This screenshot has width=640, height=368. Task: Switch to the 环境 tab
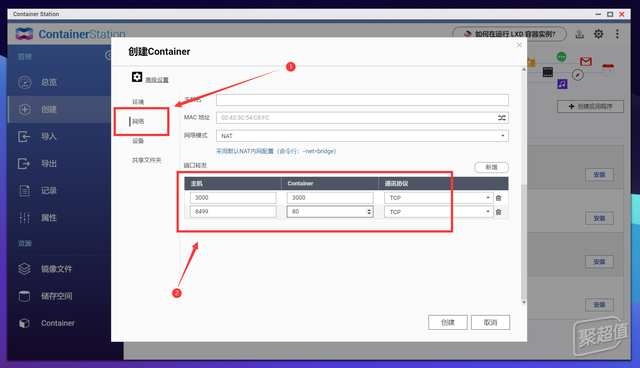pos(138,102)
